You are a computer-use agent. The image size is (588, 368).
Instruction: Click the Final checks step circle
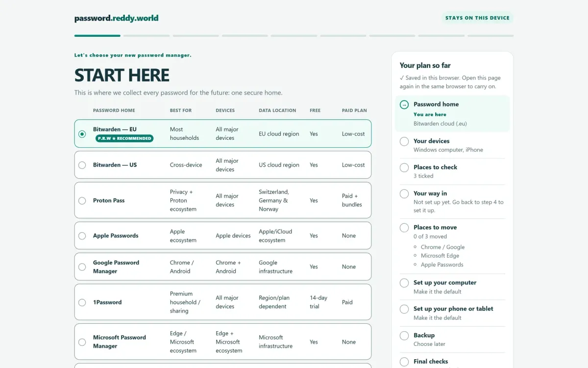click(x=404, y=362)
